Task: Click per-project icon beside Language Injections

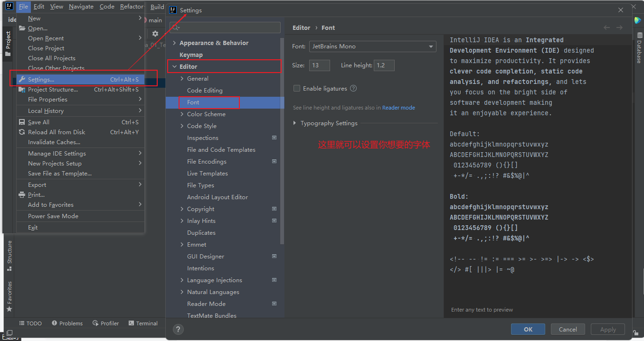Action: (274, 280)
